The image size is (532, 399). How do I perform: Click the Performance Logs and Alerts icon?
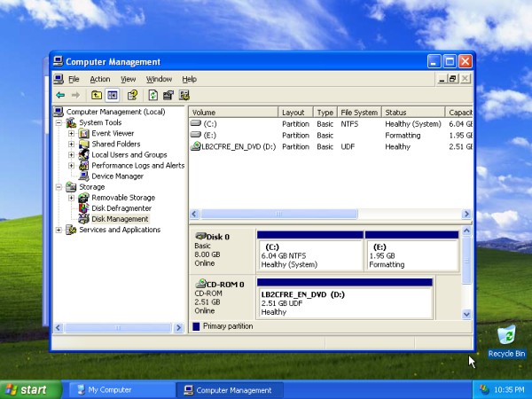(x=84, y=166)
